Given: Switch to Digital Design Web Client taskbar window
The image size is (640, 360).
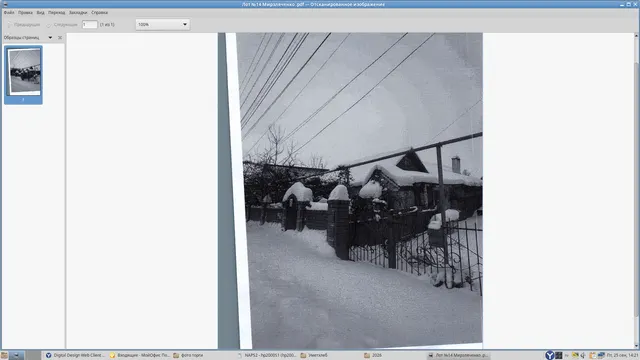Looking at the screenshot, I should tap(75, 356).
